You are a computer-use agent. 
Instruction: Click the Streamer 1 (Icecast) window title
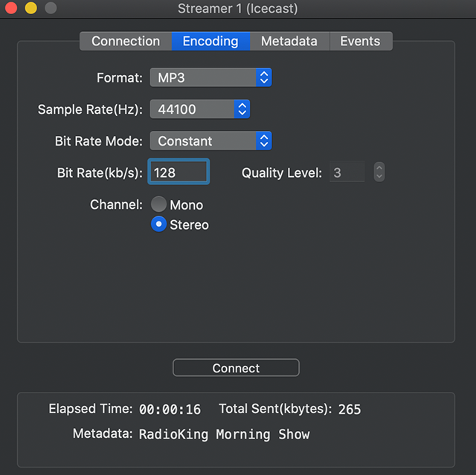[237, 9]
